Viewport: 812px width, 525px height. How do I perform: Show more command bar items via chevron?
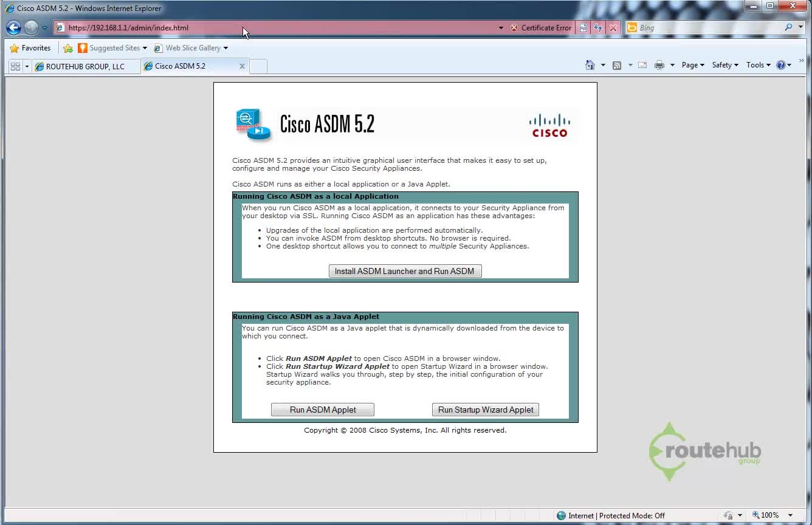tap(801, 61)
